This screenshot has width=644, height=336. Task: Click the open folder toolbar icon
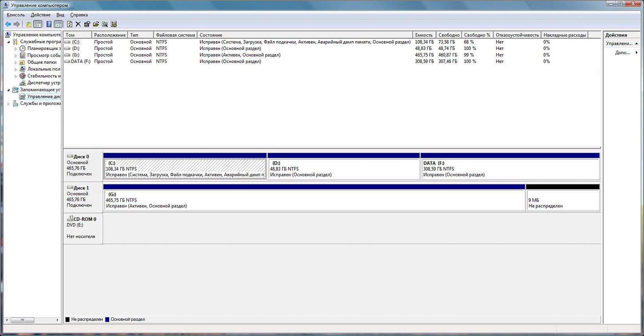coord(96,24)
